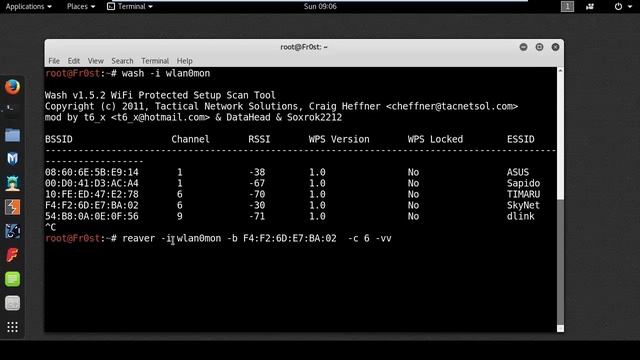Launch the red F Faraday app
Viewport: 640px width, 360px height.
point(12,255)
